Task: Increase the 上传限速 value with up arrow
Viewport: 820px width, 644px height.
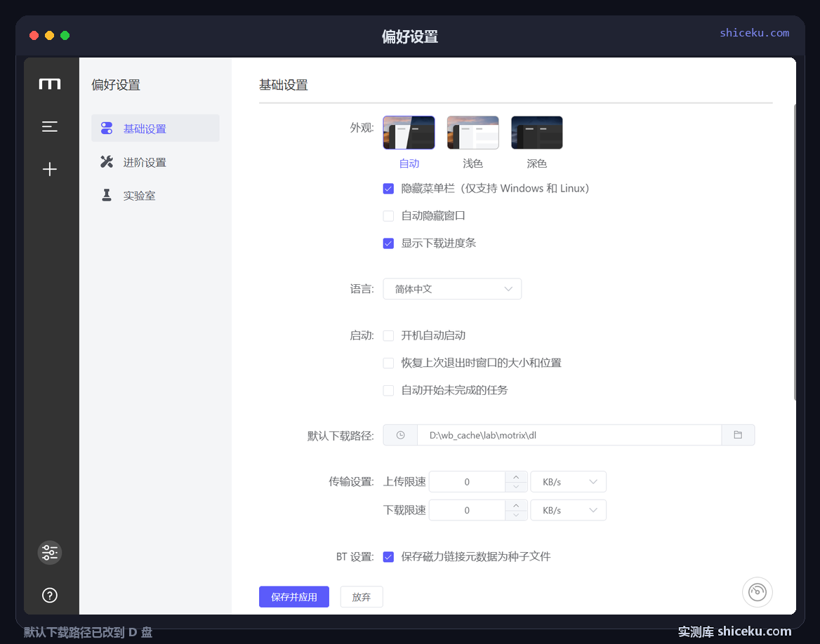Action: pyautogui.click(x=516, y=477)
